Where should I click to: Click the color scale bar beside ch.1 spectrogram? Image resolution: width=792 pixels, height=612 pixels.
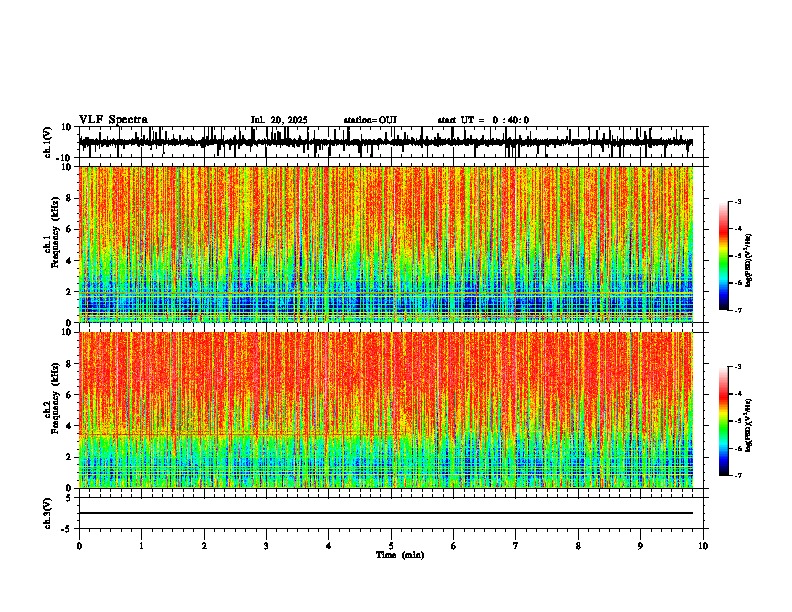(x=723, y=256)
